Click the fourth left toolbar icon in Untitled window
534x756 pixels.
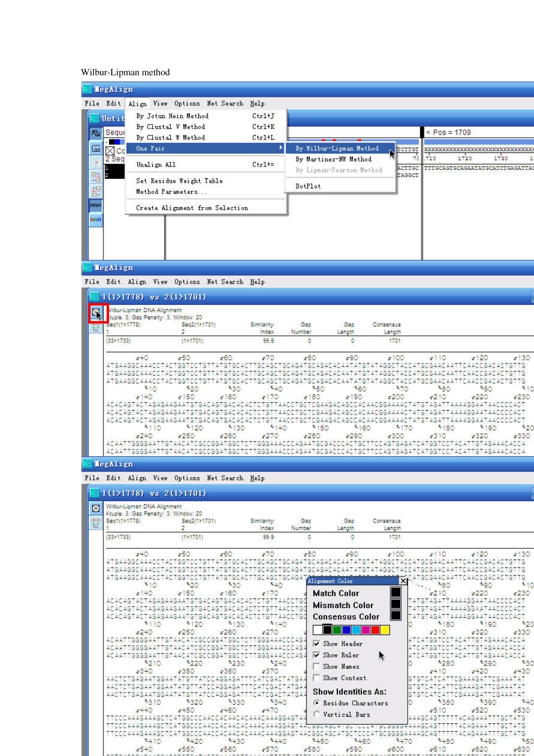tap(96, 178)
